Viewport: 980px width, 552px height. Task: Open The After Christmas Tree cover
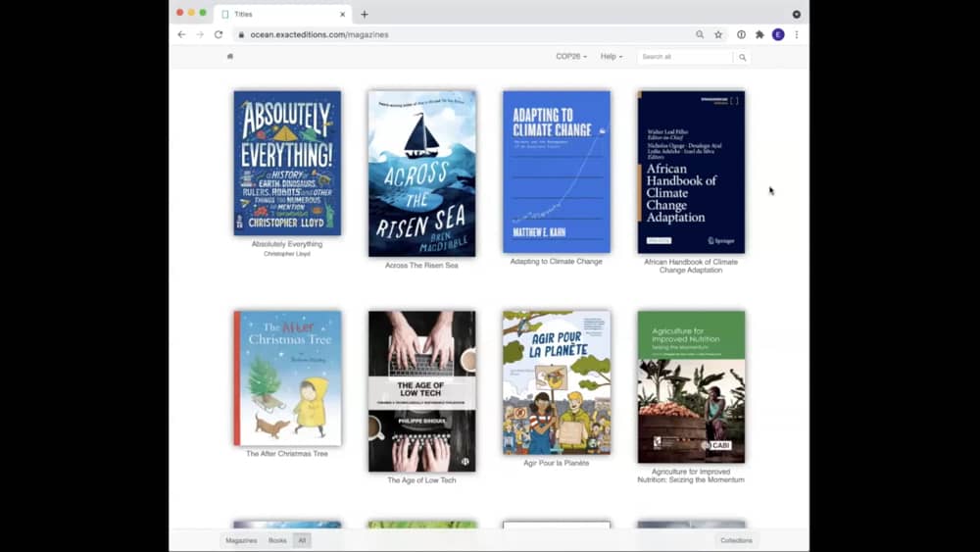click(287, 378)
